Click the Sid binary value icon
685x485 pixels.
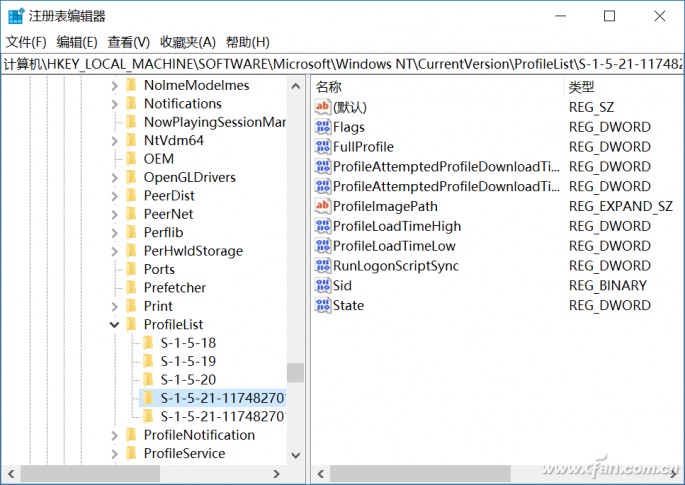pos(322,286)
